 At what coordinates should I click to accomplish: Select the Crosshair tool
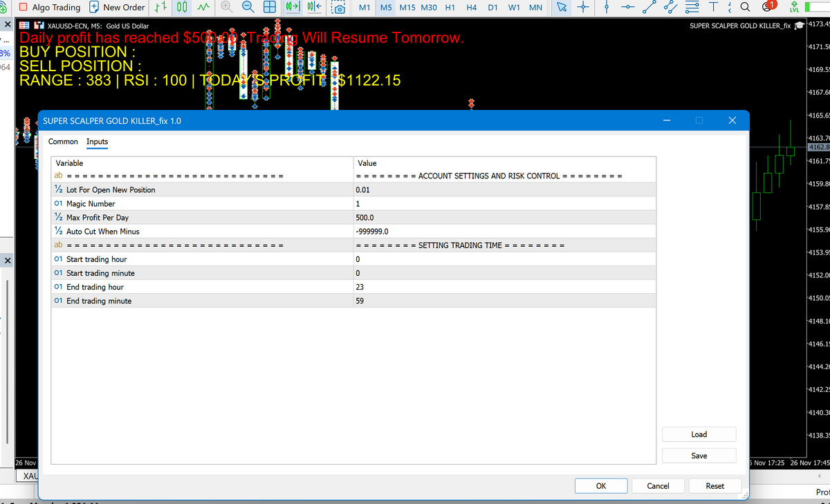coord(583,8)
